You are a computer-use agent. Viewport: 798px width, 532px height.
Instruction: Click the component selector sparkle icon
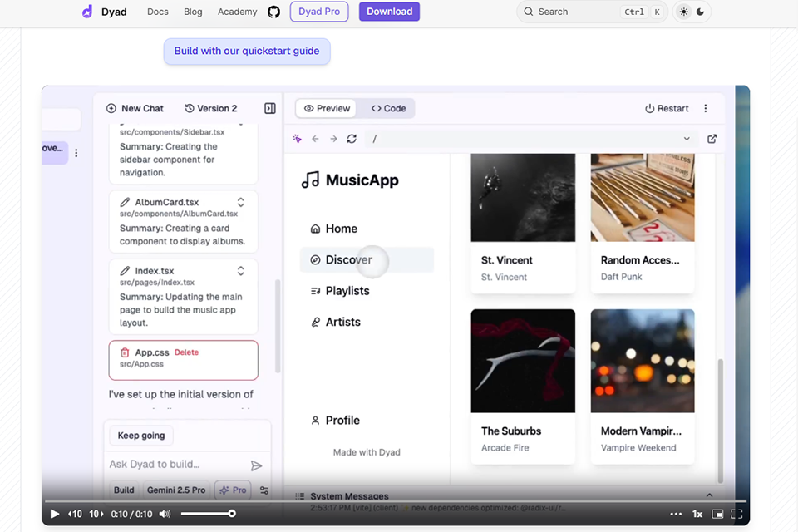(x=298, y=139)
